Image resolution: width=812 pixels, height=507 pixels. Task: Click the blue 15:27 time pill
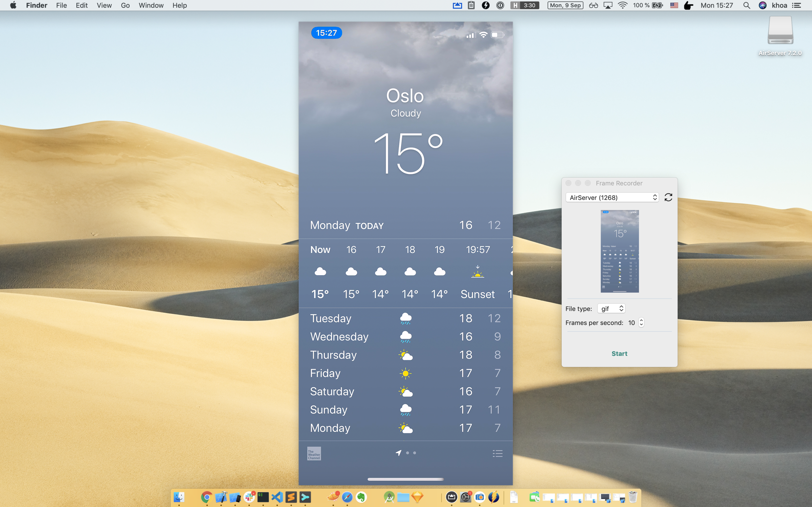326,33
